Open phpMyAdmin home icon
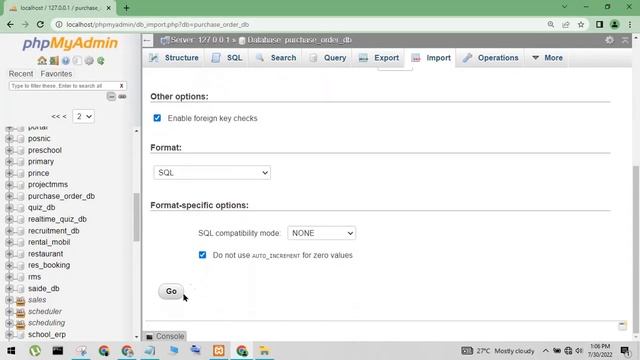Viewport: 640px width, 360px height. click(42, 61)
